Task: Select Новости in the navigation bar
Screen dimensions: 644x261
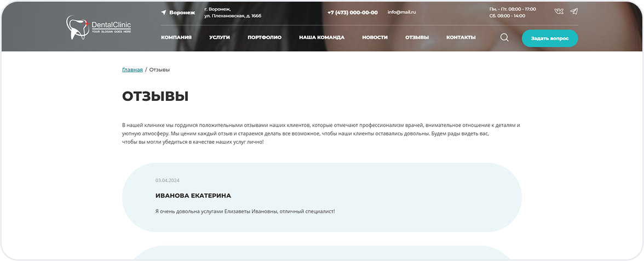Action: coord(375,38)
